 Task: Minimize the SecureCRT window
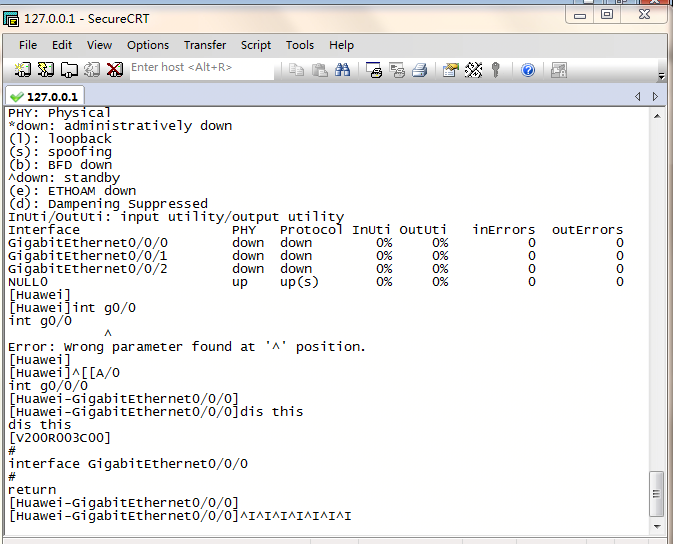580,15
